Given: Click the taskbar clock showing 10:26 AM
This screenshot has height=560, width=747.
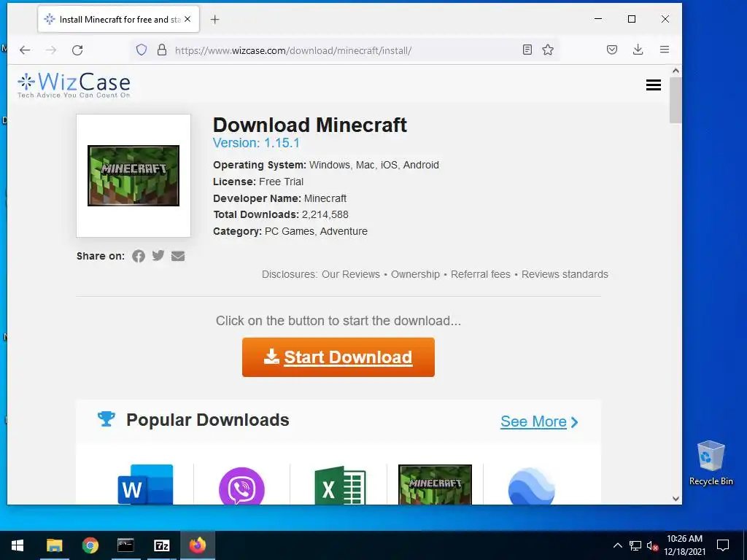Looking at the screenshot, I should click(684, 545).
